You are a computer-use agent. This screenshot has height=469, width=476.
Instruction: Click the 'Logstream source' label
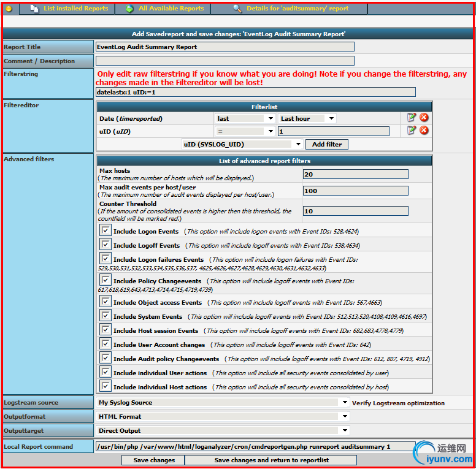[31, 403]
